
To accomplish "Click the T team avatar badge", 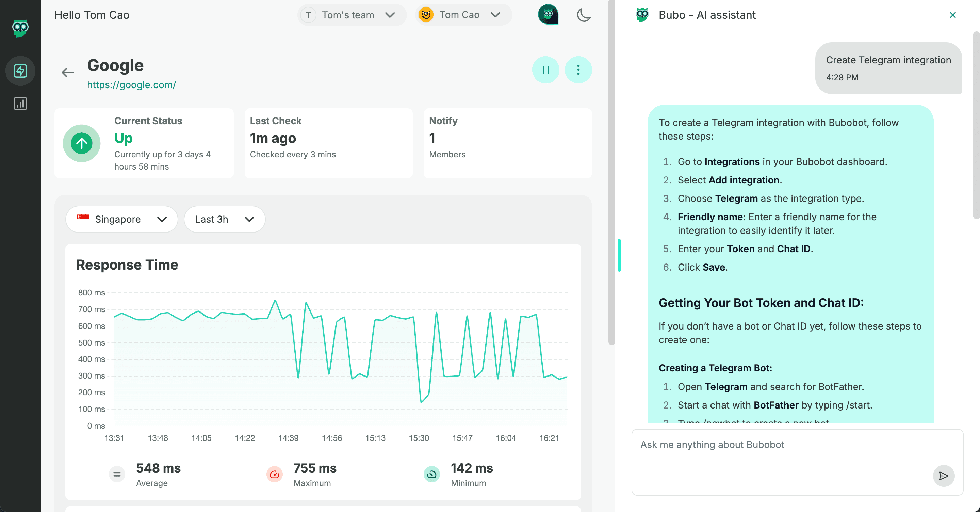I will pos(308,15).
